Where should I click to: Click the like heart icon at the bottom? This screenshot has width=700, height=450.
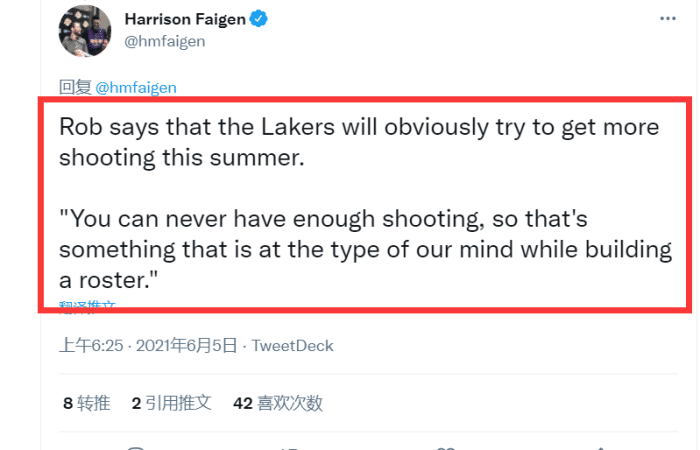[x=447, y=447]
